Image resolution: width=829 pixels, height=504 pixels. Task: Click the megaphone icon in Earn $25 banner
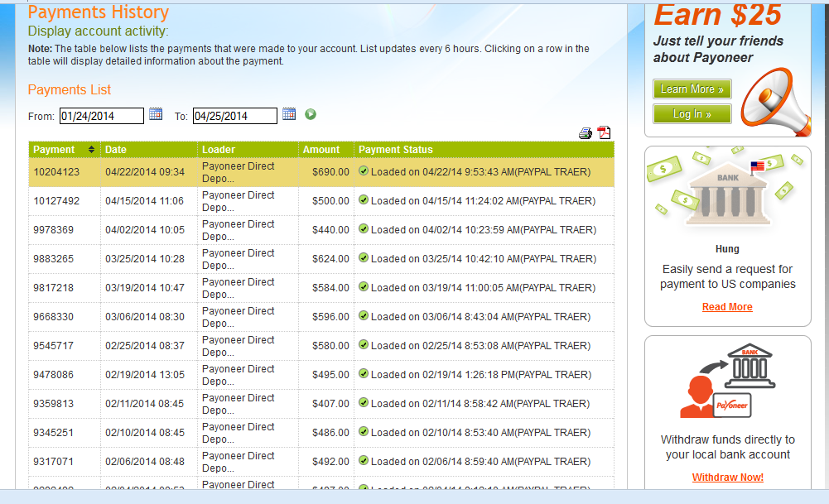click(775, 102)
